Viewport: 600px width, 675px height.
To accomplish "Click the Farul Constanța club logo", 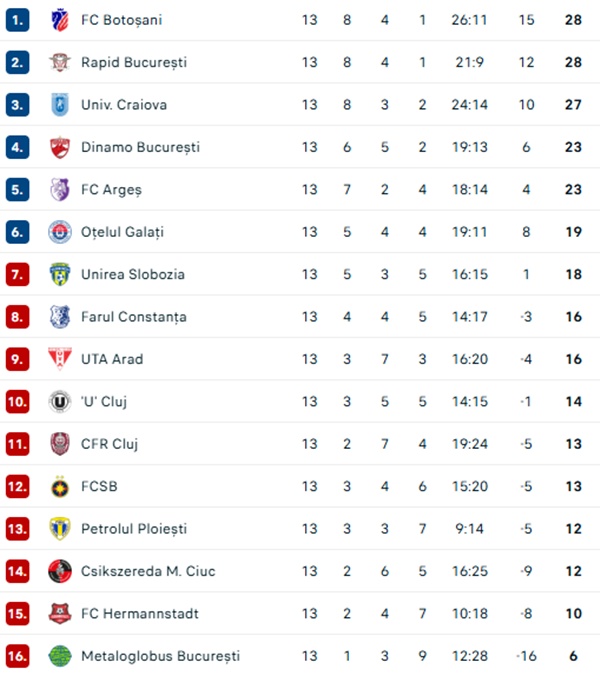I will tap(60, 317).
